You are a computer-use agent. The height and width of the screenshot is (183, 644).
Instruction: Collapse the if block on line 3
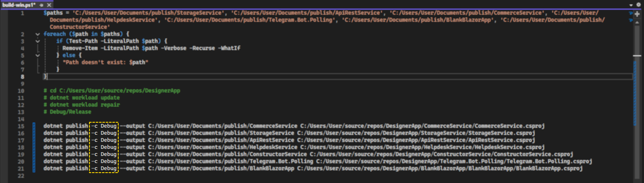38,41
